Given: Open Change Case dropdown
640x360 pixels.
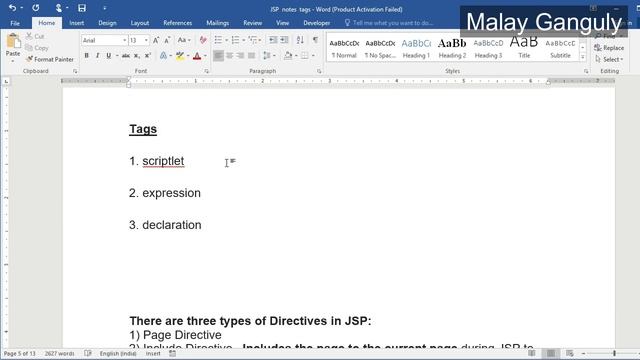Looking at the screenshot, I should click(x=184, y=40).
